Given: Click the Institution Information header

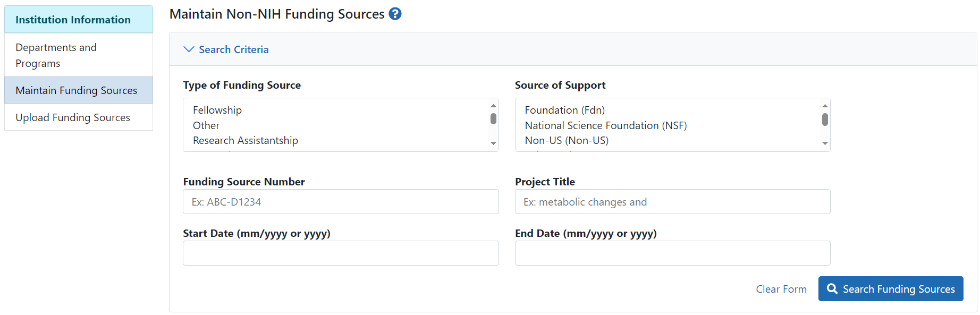Looking at the screenshot, I should coord(79,20).
